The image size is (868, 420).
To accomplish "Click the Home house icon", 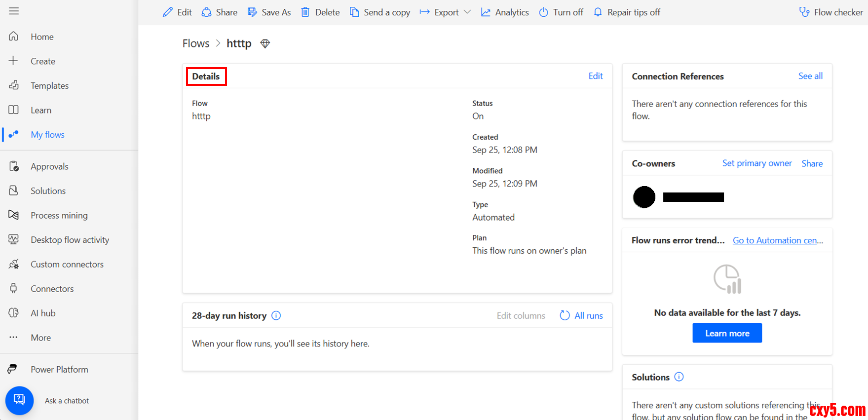I will (14, 36).
